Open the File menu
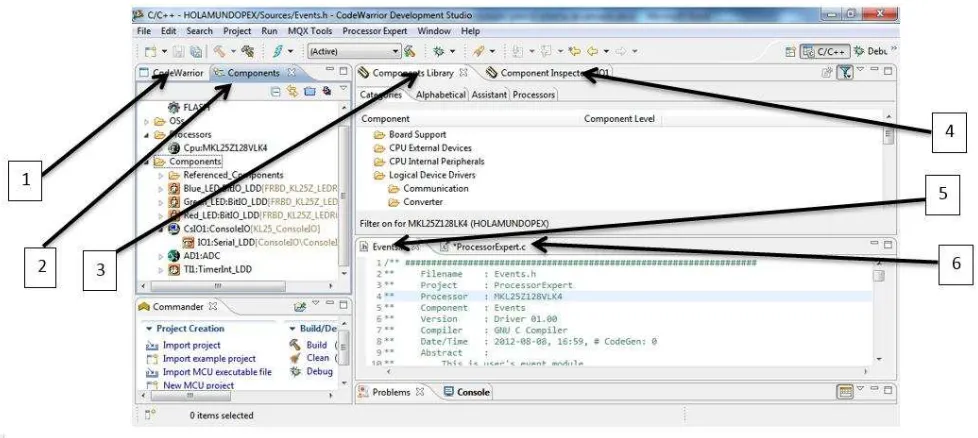 [x=144, y=31]
